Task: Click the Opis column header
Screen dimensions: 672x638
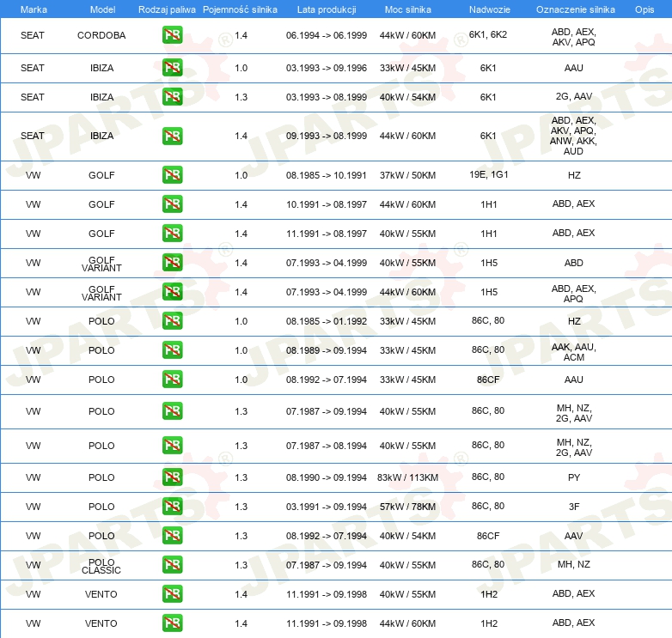Action: pyautogui.click(x=645, y=9)
